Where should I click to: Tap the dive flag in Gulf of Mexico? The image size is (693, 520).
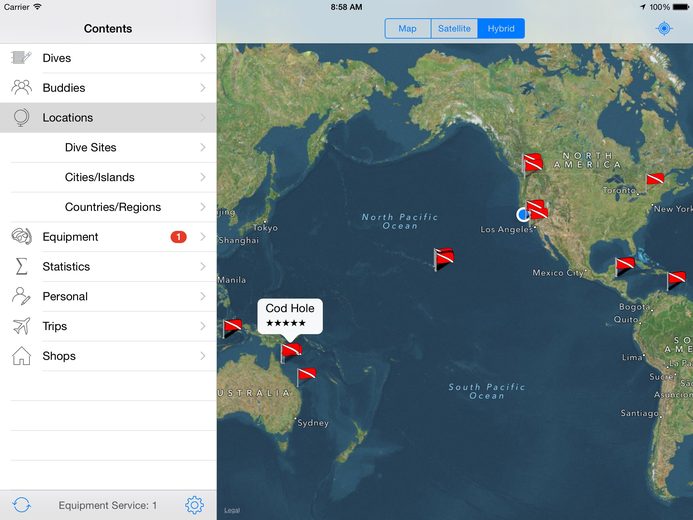(x=624, y=266)
